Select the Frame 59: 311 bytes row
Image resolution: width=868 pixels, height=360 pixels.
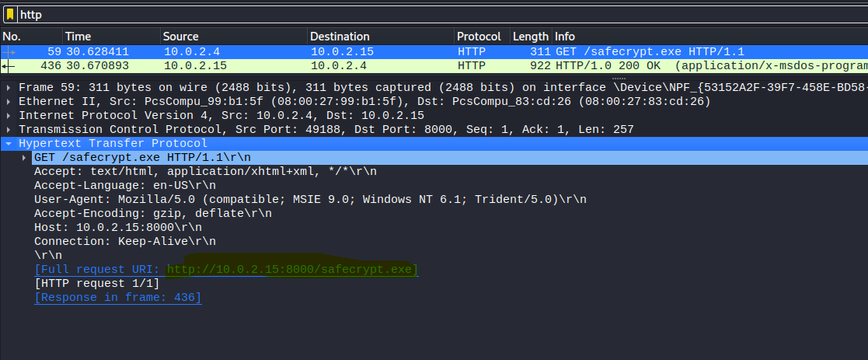434,88
